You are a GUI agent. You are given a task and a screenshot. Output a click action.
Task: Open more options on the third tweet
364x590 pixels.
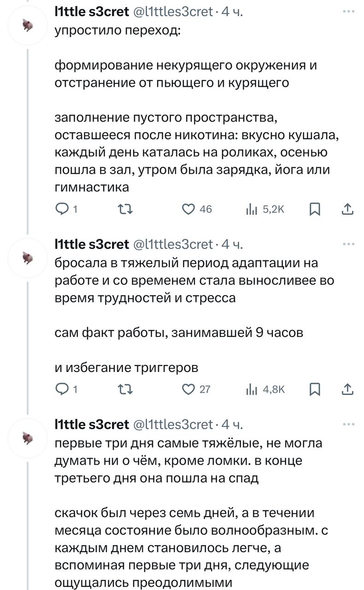[x=349, y=423]
